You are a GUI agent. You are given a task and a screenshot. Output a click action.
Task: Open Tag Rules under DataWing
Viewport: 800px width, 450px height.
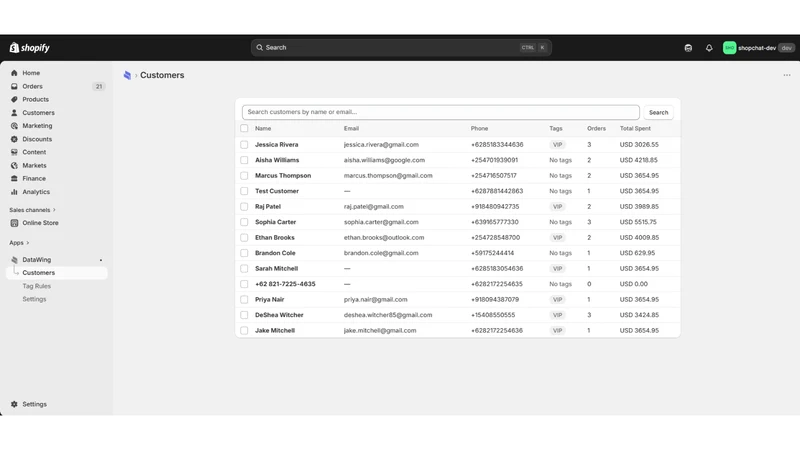pos(36,286)
